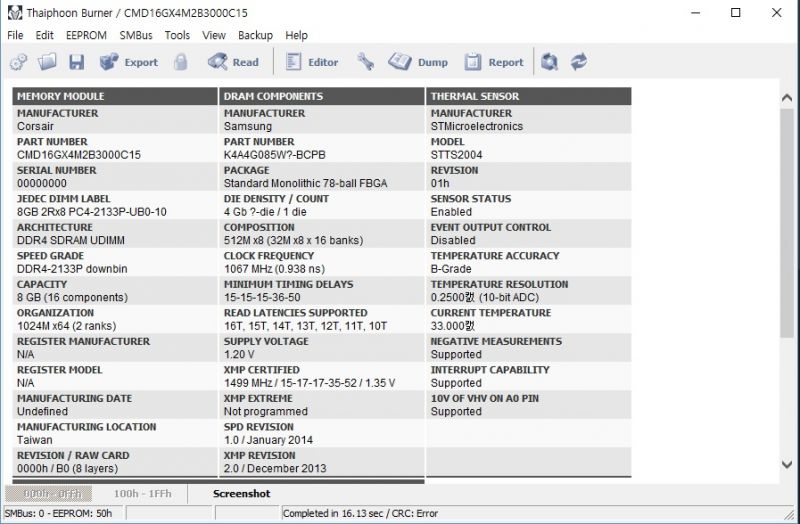Click raw card 0000h / B0 (8 layers)

click(67, 469)
